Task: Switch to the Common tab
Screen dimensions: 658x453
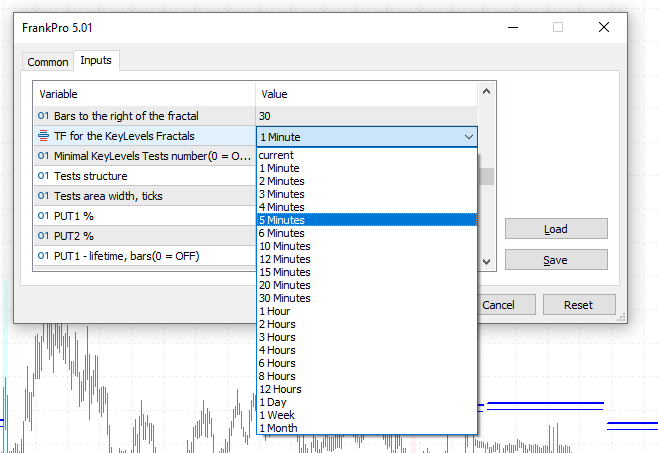Action: 48,62
